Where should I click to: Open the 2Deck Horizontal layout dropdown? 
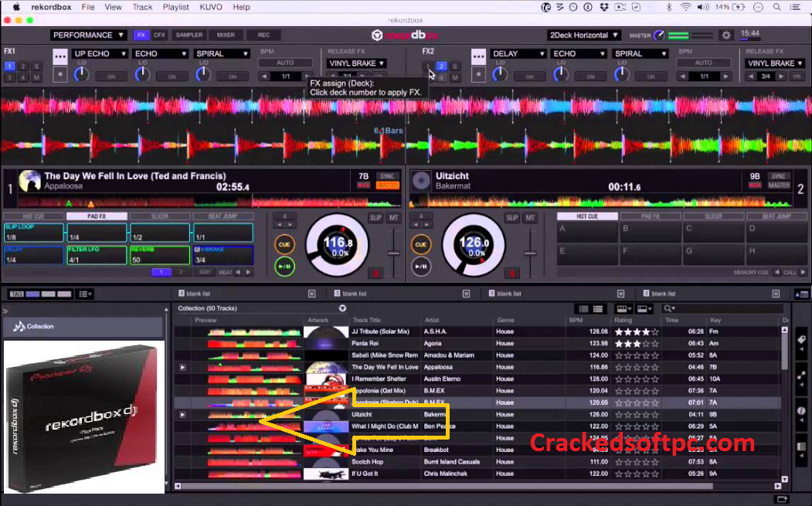[583, 35]
